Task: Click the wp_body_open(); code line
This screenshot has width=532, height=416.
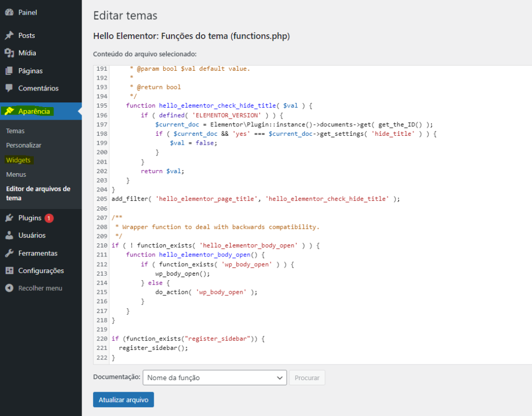Action: 182,274
